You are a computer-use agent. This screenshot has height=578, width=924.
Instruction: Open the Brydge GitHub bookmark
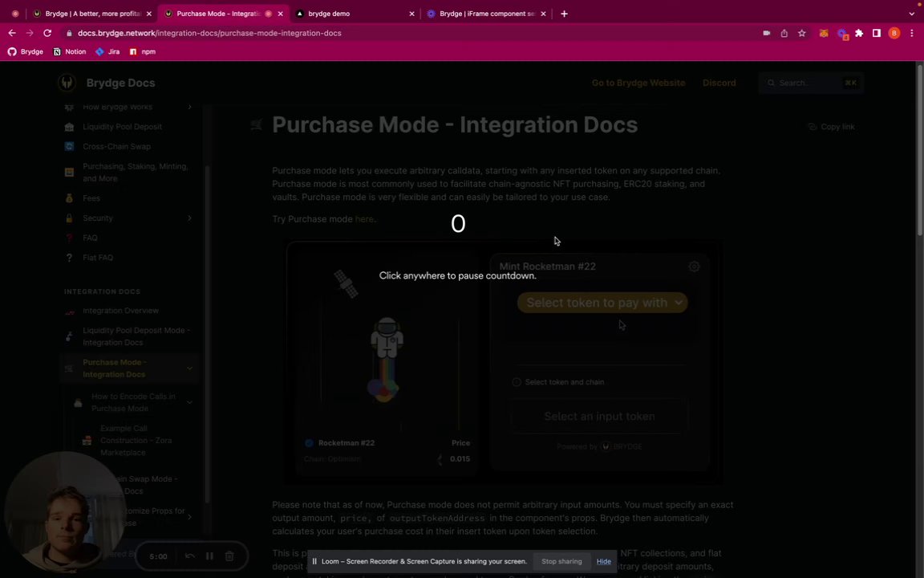click(x=26, y=52)
